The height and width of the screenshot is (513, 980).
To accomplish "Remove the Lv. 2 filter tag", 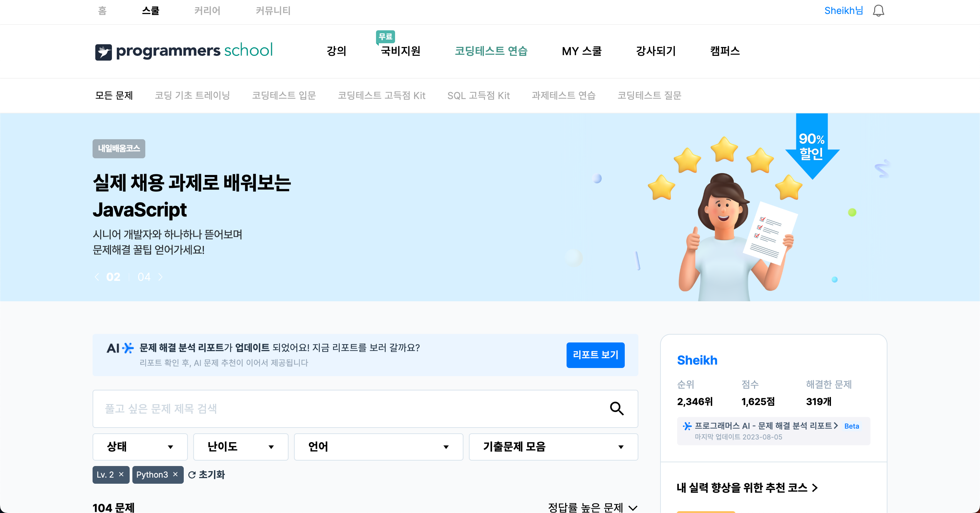I will pos(121,474).
